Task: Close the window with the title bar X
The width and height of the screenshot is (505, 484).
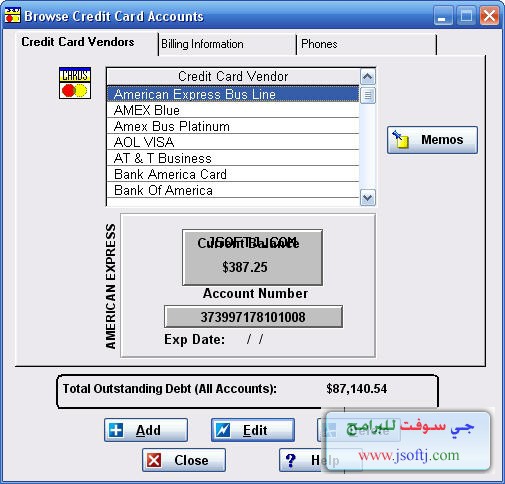Action: [x=489, y=16]
